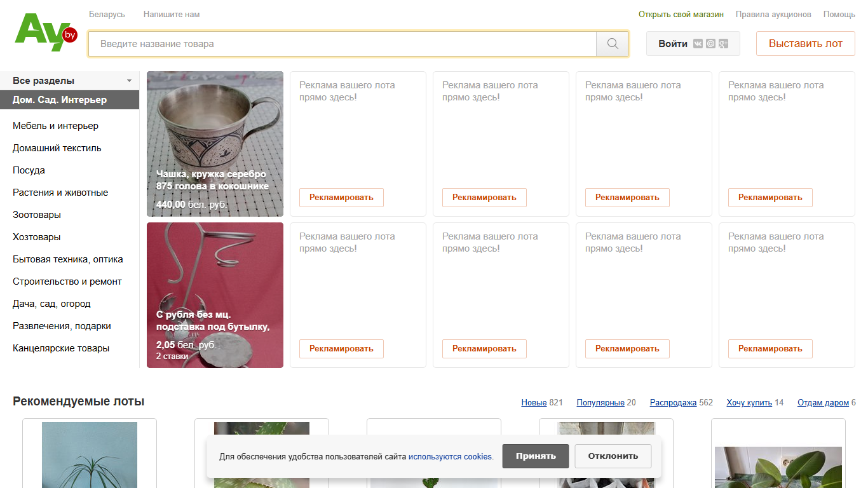Click the Чашка, кружка серебро lot title
Image resolution: width=868 pixels, height=488 pixels.
coord(212,180)
